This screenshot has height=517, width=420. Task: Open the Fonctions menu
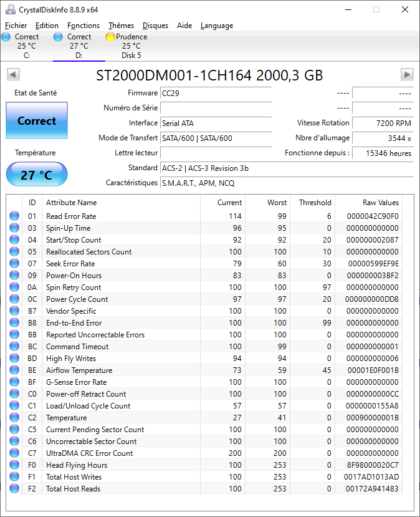[x=84, y=26]
